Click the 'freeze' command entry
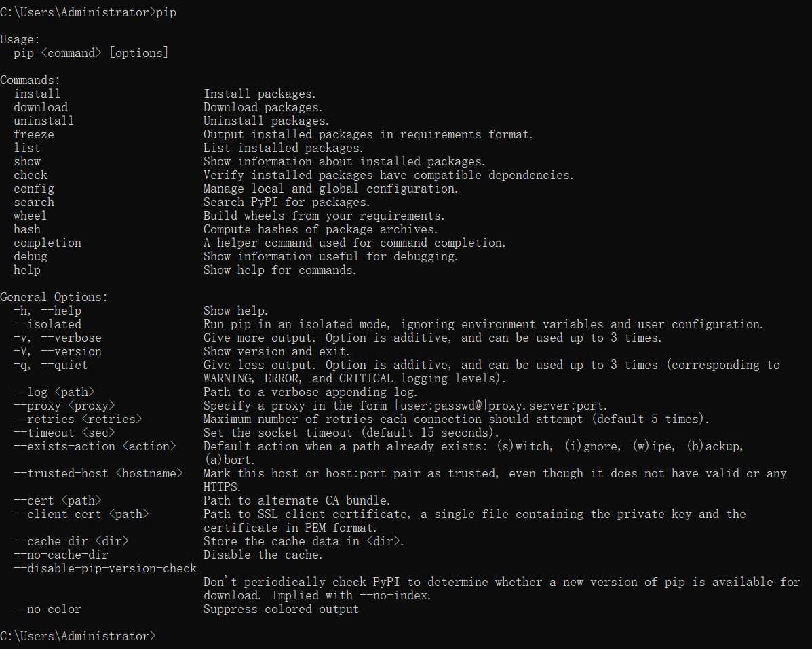Viewport: 812px width, 649px height. tap(34, 134)
